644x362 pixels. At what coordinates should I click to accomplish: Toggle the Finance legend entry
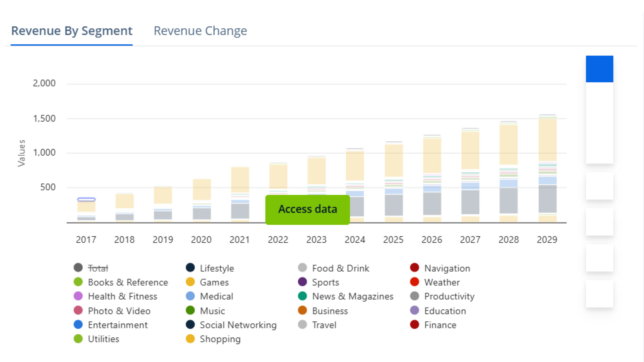pyautogui.click(x=440, y=325)
